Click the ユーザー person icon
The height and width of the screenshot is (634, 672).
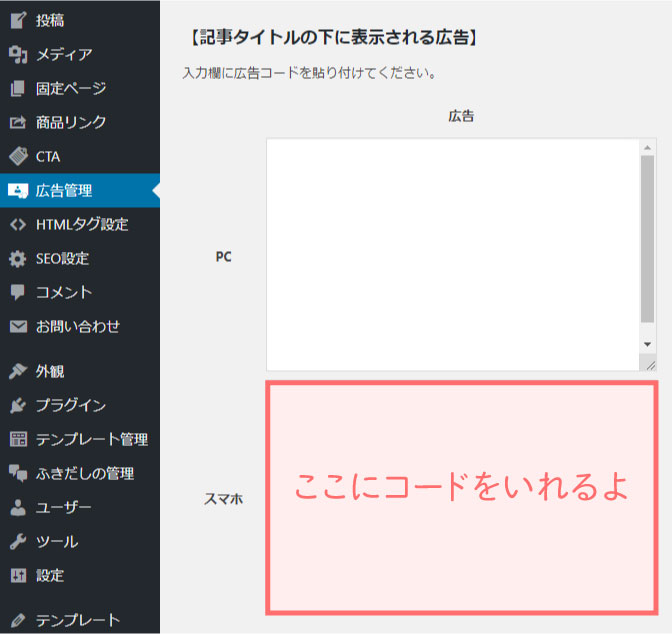pyautogui.click(x=18, y=507)
